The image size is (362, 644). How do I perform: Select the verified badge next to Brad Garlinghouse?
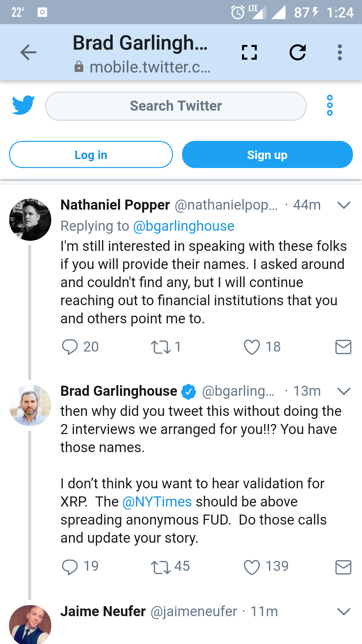click(x=188, y=390)
